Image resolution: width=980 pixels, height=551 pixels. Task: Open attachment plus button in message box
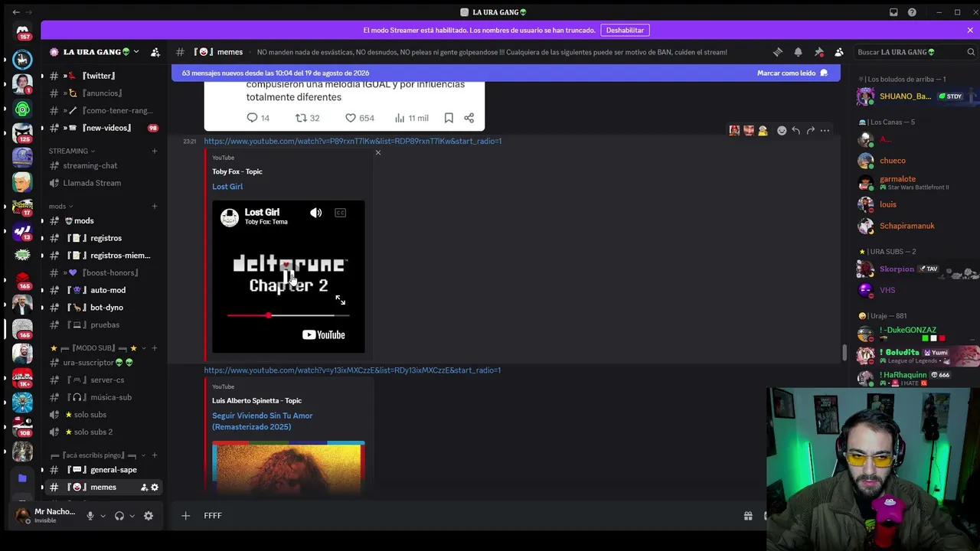click(185, 516)
